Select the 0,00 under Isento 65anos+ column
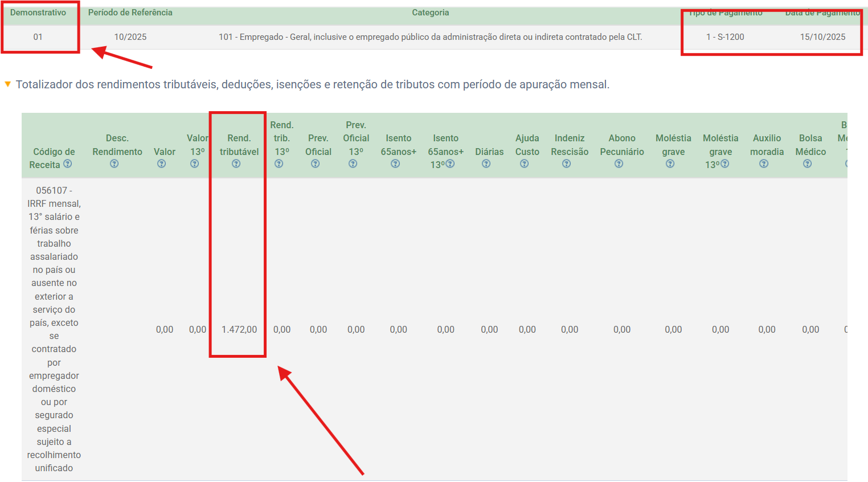 399,329
